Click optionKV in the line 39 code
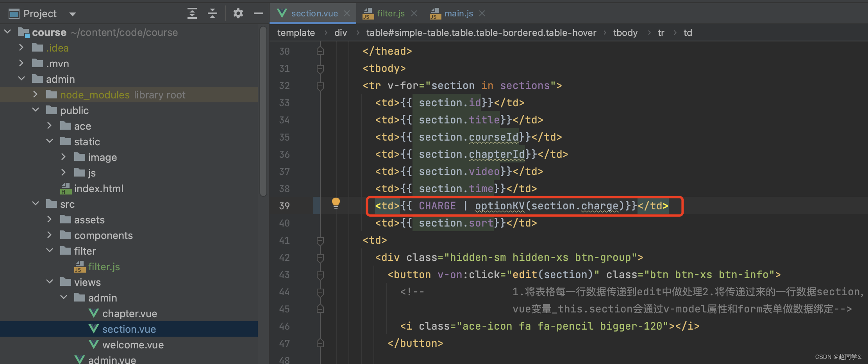 (500, 206)
